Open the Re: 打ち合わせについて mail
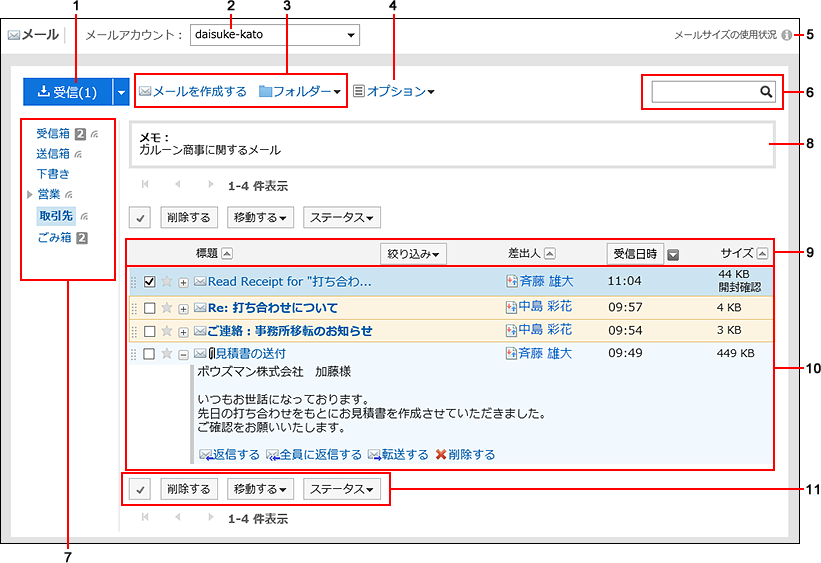The width and height of the screenshot is (821, 563). 273,308
